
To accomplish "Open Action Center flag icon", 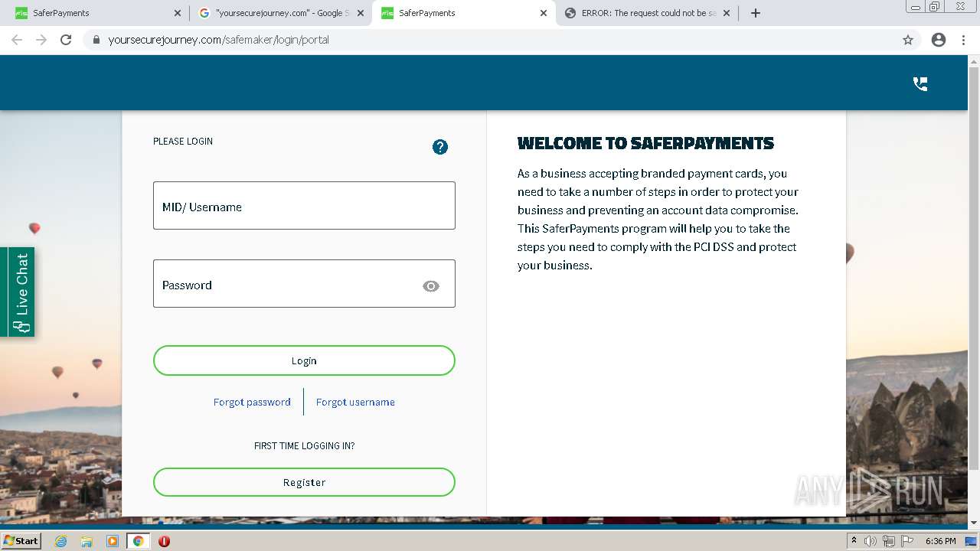I will coord(906,541).
